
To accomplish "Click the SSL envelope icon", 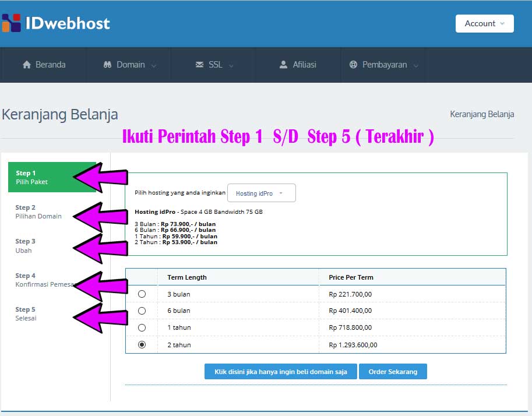I will click(x=199, y=65).
